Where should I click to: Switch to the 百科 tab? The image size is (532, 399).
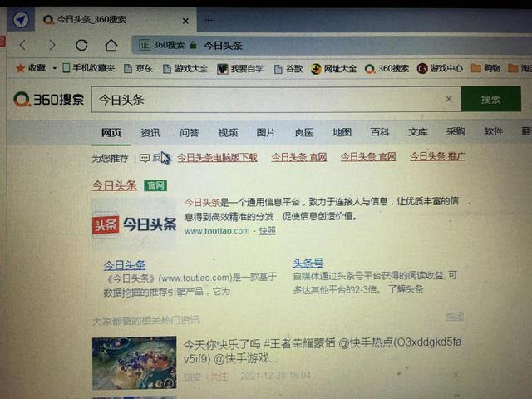(380, 132)
